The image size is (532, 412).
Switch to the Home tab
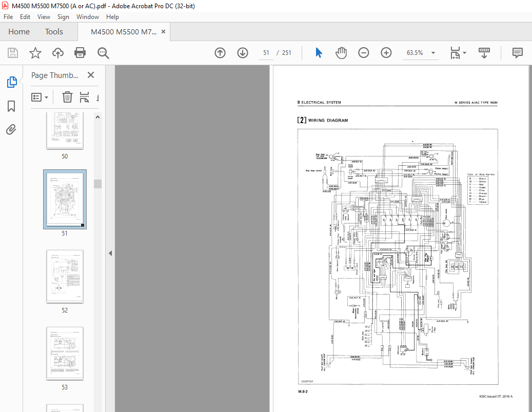point(19,32)
